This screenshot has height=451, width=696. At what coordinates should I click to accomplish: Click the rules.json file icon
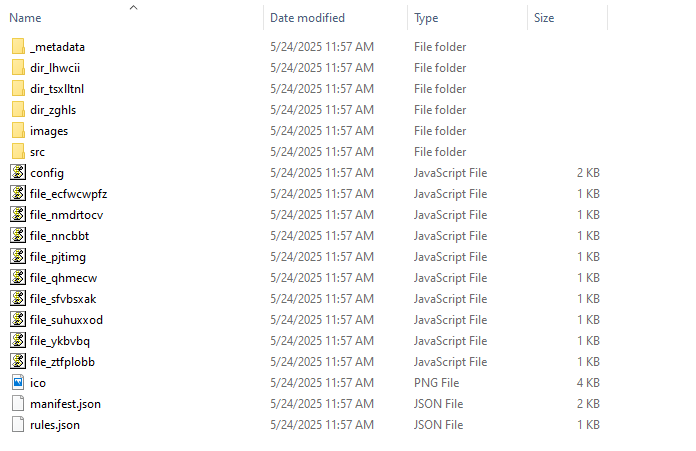[x=18, y=425]
